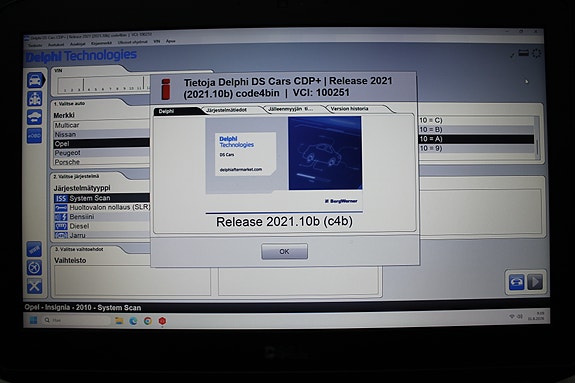
Task: Click the red hexagon app in taskbar
Action: 162,321
